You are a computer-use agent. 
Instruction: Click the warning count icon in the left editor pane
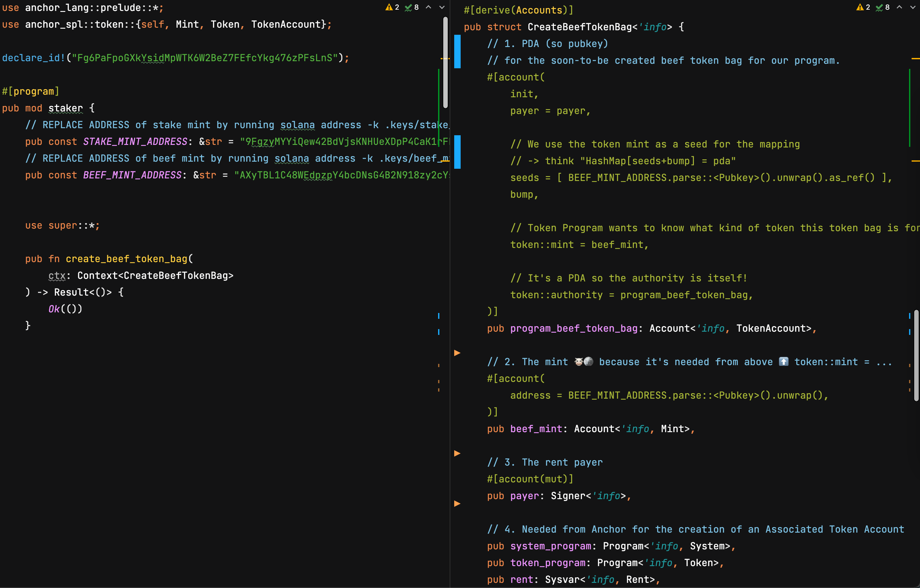(389, 7)
